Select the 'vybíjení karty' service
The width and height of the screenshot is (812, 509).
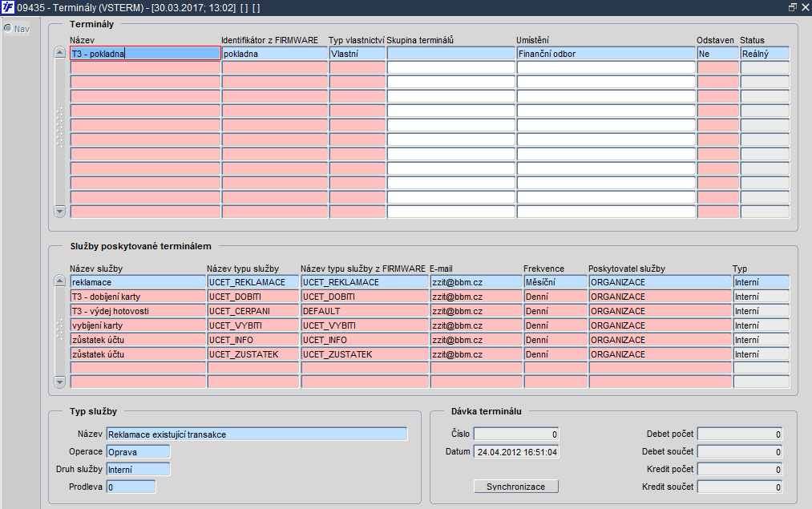point(138,325)
